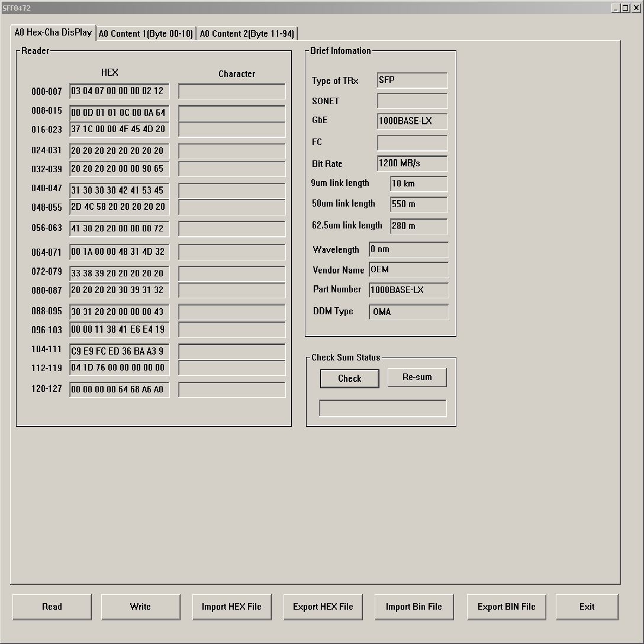This screenshot has width=644, height=644.
Task: Select the Wavelength field showing 0 nm
Action: pos(408,249)
